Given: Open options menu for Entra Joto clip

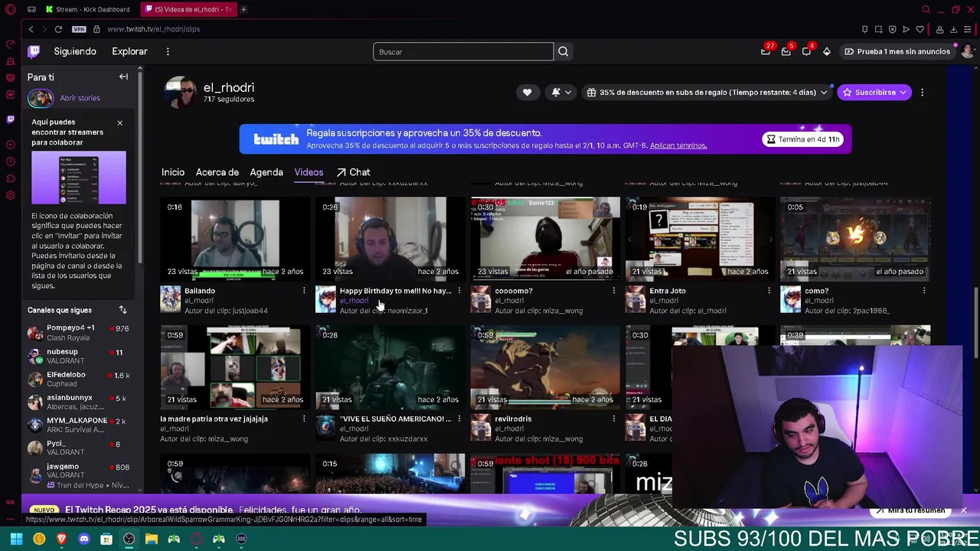Looking at the screenshot, I should point(769,291).
